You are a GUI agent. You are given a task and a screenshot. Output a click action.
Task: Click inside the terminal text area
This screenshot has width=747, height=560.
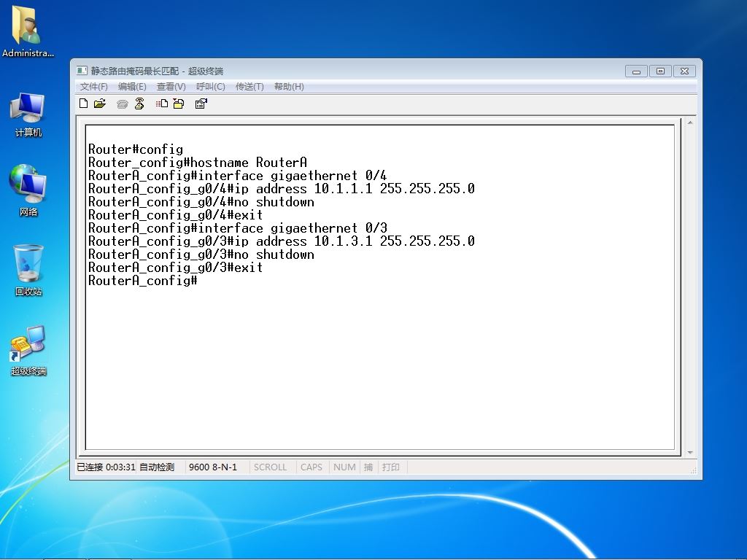(379, 287)
